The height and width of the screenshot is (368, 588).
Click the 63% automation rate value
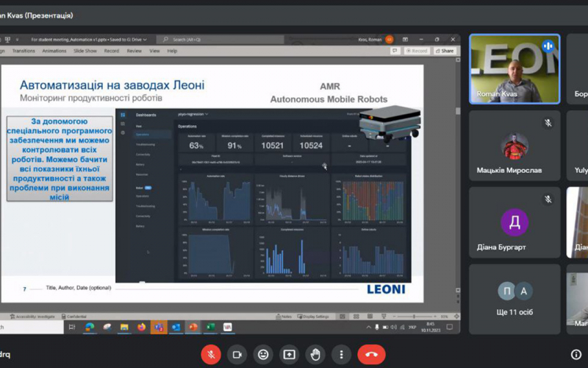pyautogui.click(x=196, y=146)
